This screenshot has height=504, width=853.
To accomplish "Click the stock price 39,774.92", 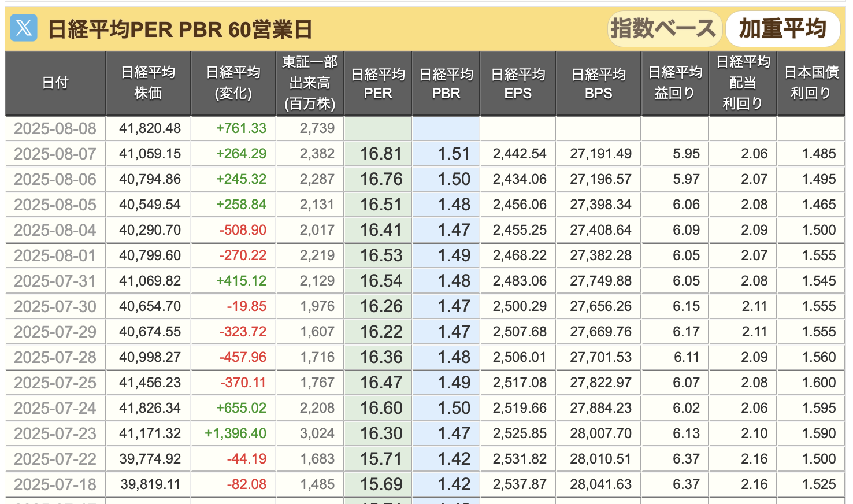I will point(150,459).
